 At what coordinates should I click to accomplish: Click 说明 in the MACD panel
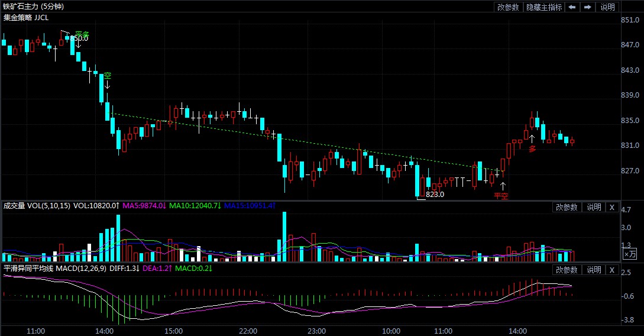coord(593,270)
